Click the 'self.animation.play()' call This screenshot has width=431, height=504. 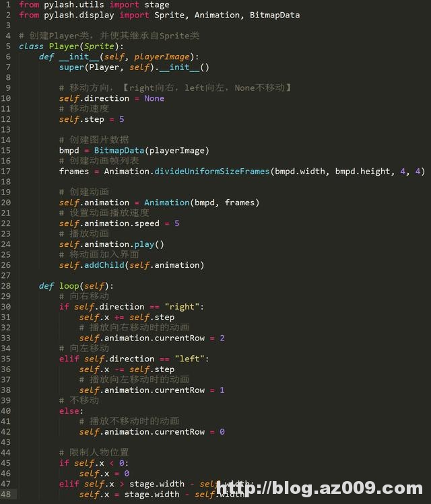click(111, 244)
